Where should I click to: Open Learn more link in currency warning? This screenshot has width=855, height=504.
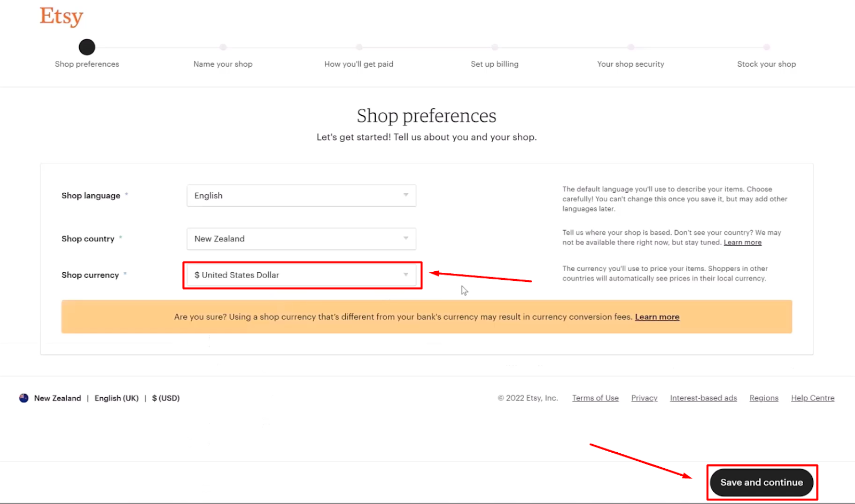(657, 317)
